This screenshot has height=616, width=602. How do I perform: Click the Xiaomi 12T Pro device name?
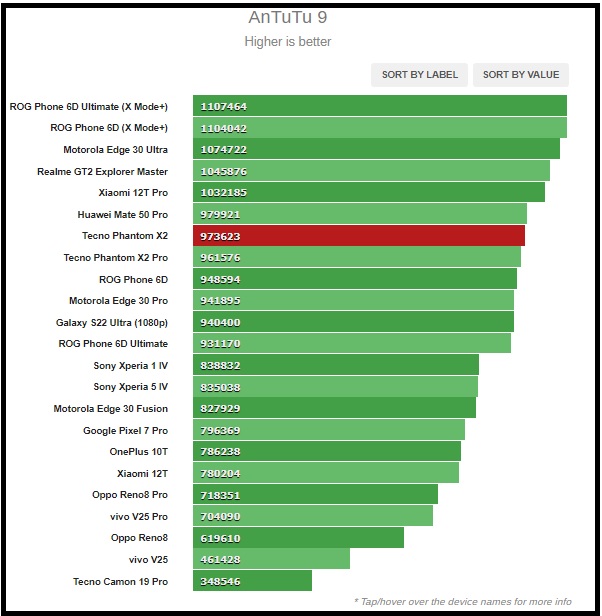coord(133,192)
